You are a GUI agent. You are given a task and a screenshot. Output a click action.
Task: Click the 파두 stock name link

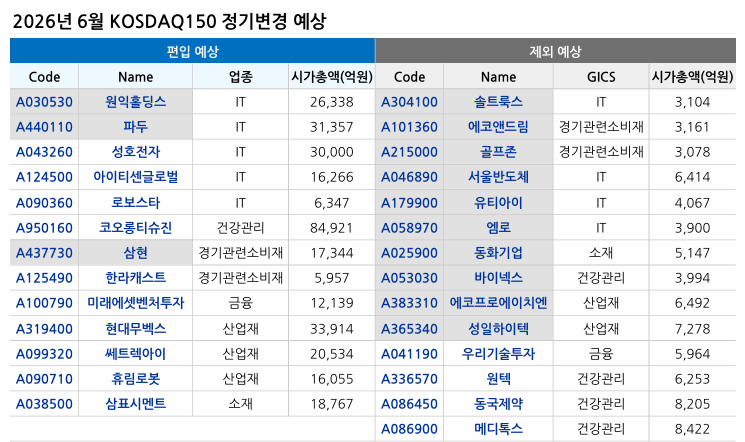tap(135, 127)
